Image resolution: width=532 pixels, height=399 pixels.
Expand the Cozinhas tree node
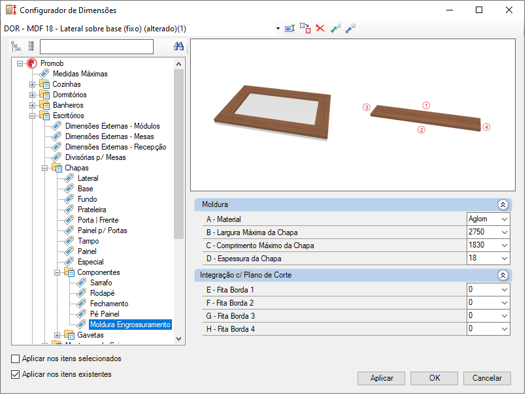(x=32, y=84)
